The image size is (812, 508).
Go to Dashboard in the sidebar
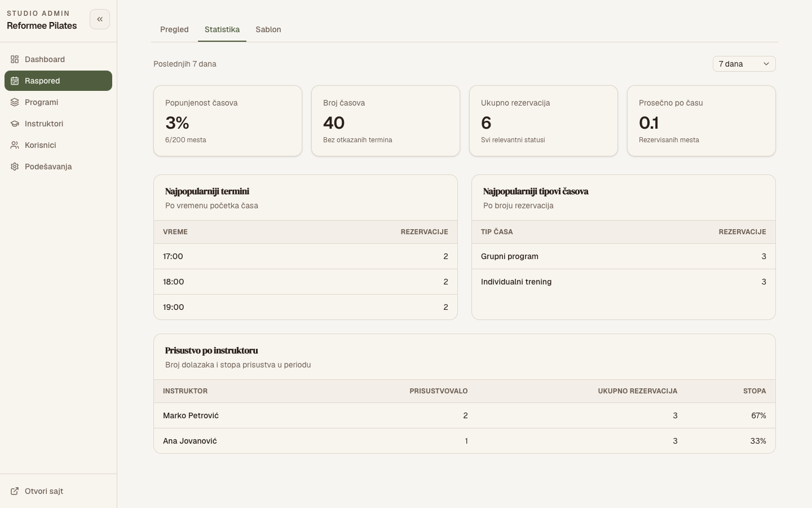click(x=58, y=59)
